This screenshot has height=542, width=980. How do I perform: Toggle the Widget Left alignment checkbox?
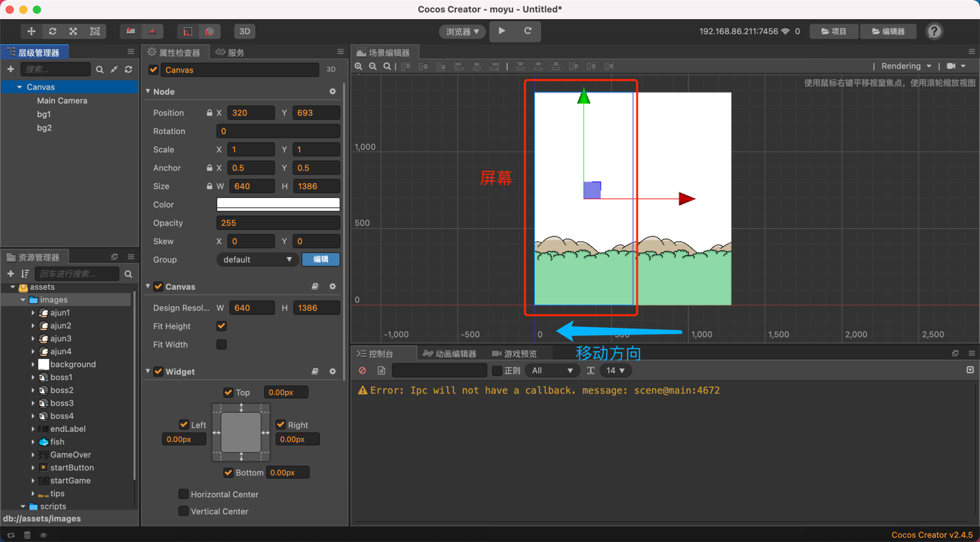[184, 424]
